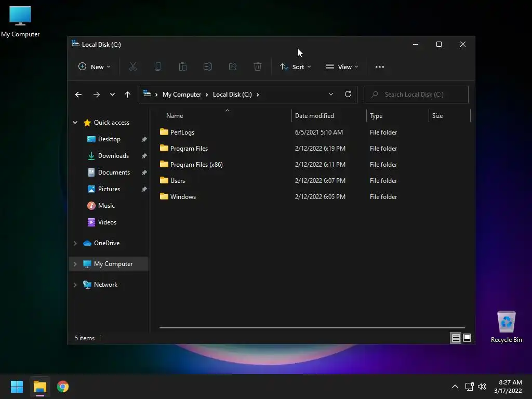Open the New item dropdown
Viewport: 532px width, 399px height.
click(x=95, y=67)
